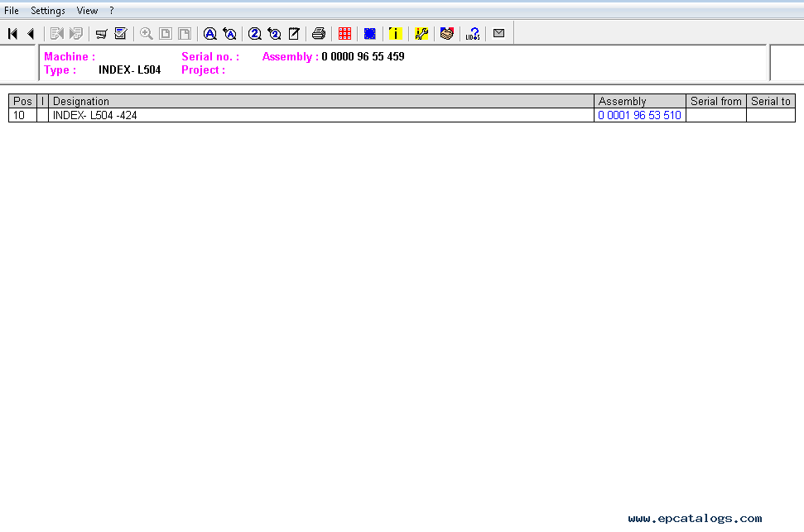804x532 pixels.
Task: Select position cell 10
Action: [22, 115]
